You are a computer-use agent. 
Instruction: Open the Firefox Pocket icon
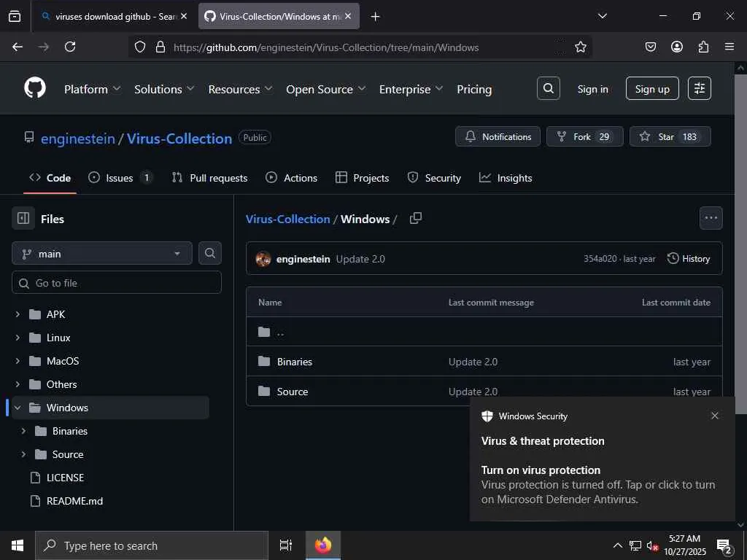pyautogui.click(x=650, y=47)
